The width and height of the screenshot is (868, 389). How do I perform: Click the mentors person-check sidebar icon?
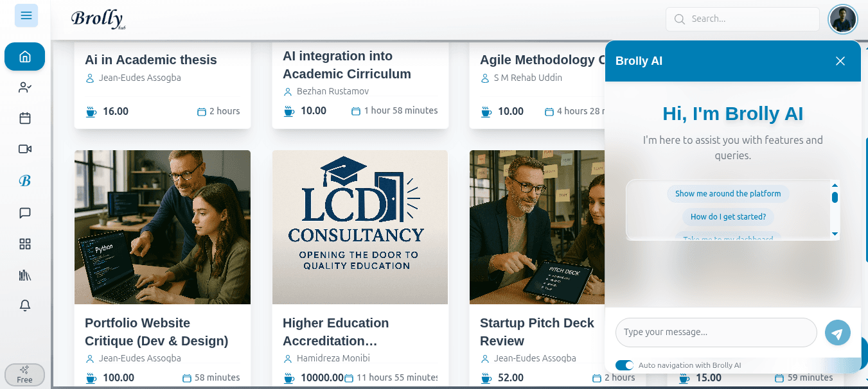[24, 87]
